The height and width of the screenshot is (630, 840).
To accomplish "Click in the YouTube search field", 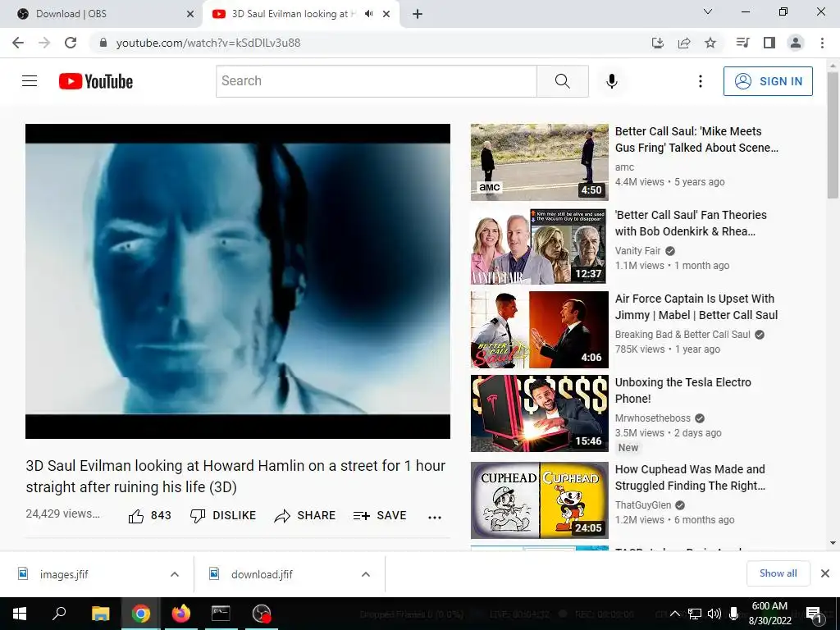I will click(x=376, y=81).
